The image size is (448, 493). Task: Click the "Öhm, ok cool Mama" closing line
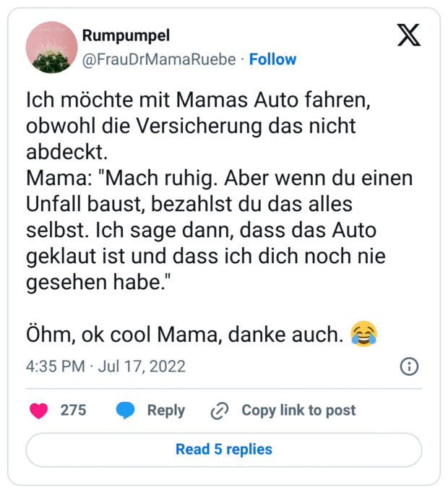(x=184, y=335)
